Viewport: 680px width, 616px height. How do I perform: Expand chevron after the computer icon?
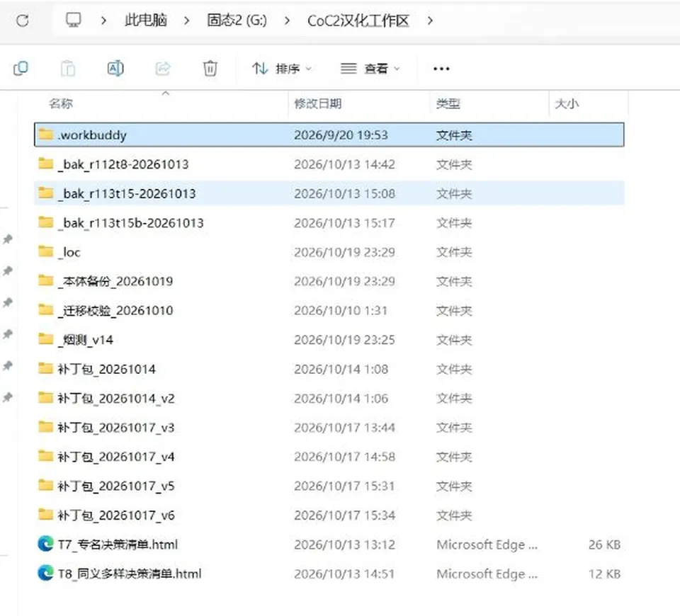[103, 21]
